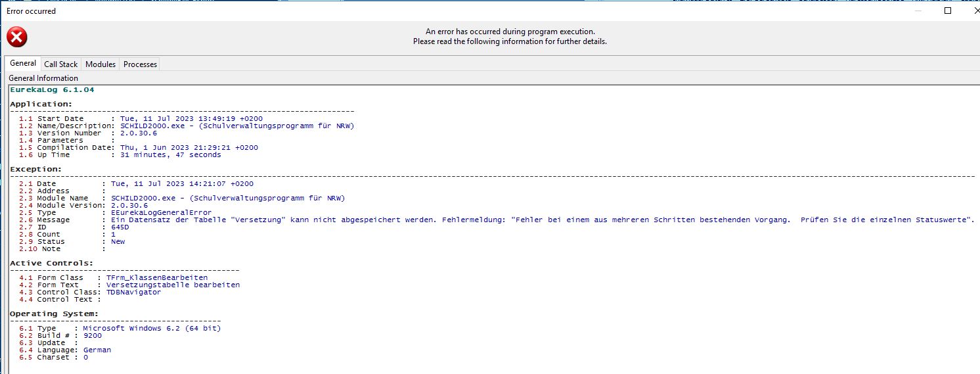Open the Modules tab
The height and width of the screenshot is (374, 980).
[100, 64]
